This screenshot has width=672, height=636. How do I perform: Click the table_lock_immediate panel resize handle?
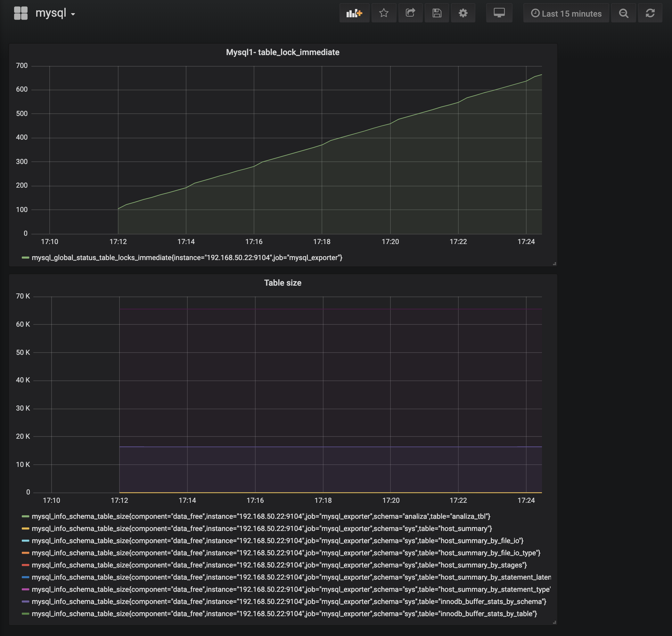pyautogui.click(x=554, y=264)
